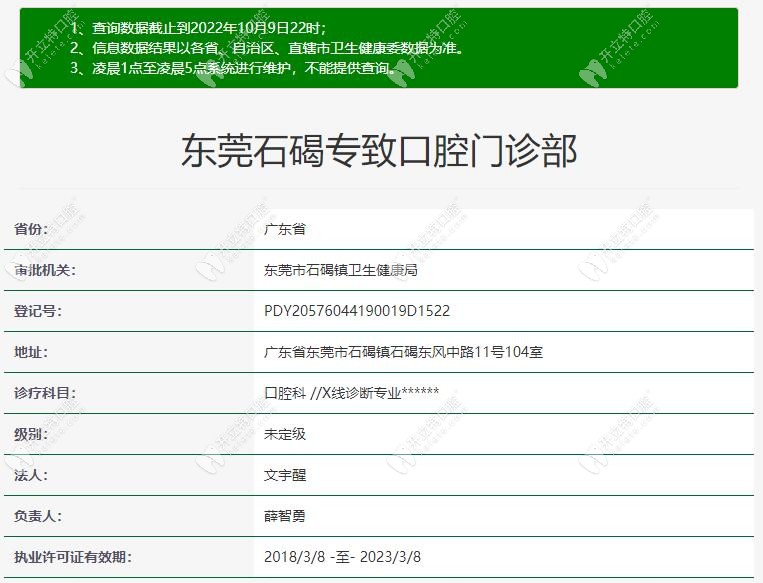Viewport: 763px width, 583px height.
Task: Click the 省份 label
Action: [x=31, y=229]
